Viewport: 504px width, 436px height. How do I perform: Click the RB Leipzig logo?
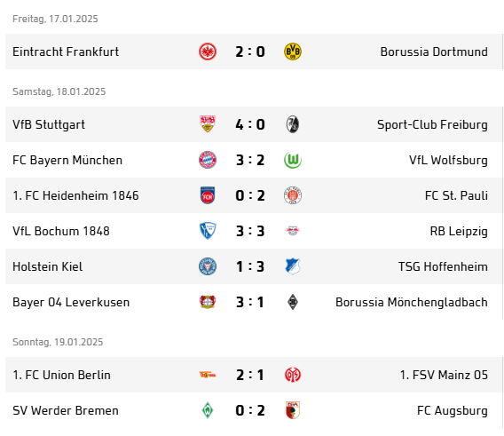293,231
